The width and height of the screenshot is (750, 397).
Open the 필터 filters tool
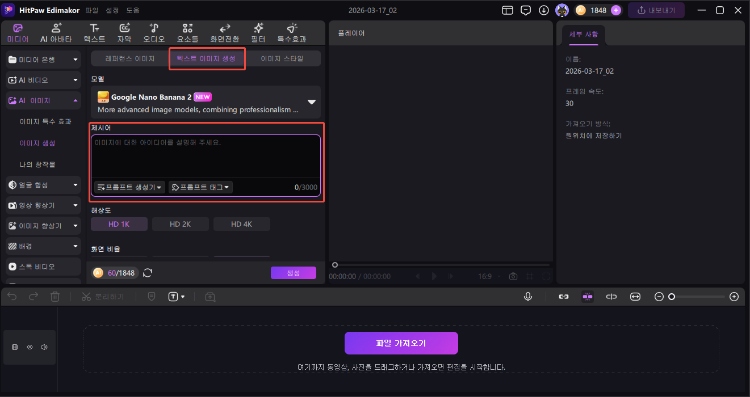pos(258,33)
